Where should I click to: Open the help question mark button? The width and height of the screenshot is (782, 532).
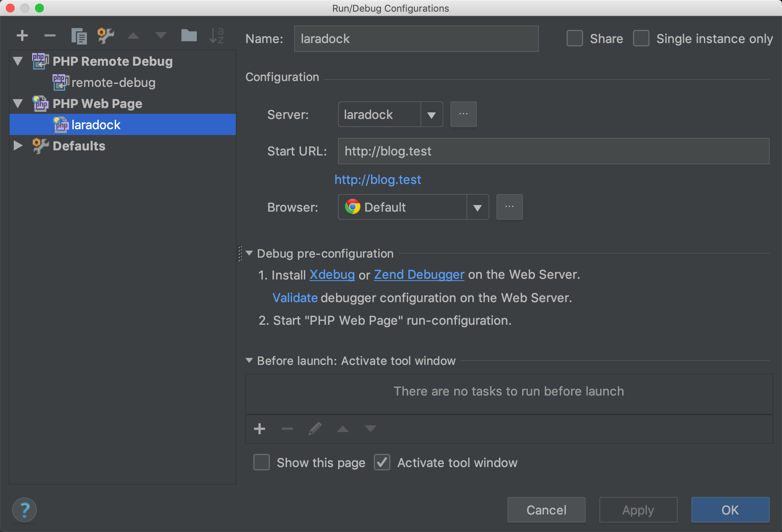(24, 510)
